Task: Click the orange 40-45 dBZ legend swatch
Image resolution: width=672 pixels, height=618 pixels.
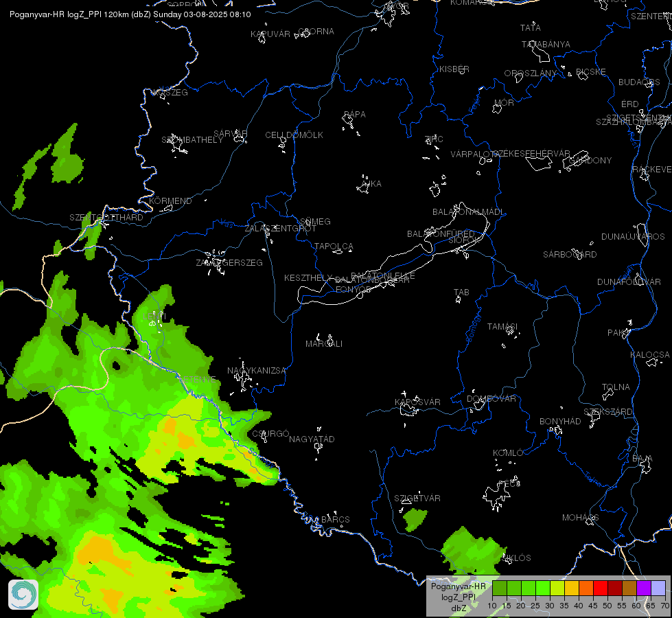Action: pos(586,588)
